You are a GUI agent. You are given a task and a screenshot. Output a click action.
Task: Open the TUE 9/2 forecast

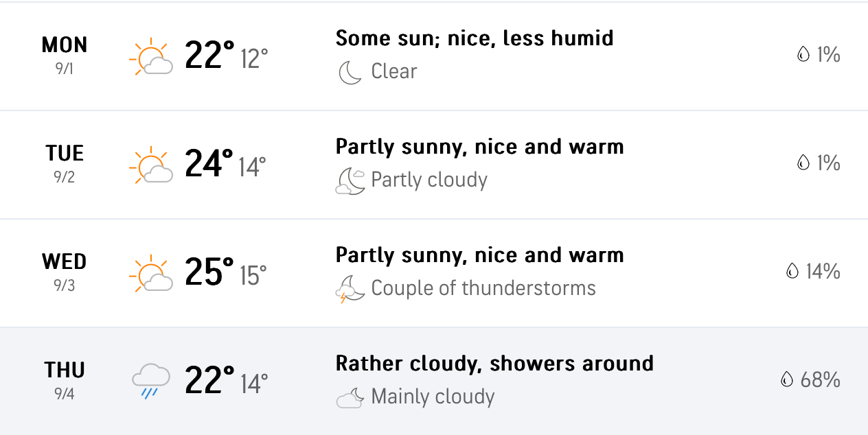coord(65,163)
